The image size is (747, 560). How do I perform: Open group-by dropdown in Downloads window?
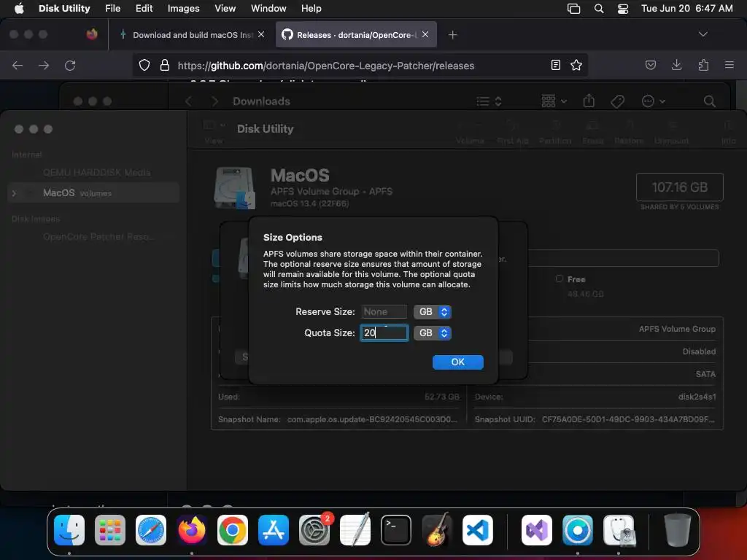tap(554, 101)
